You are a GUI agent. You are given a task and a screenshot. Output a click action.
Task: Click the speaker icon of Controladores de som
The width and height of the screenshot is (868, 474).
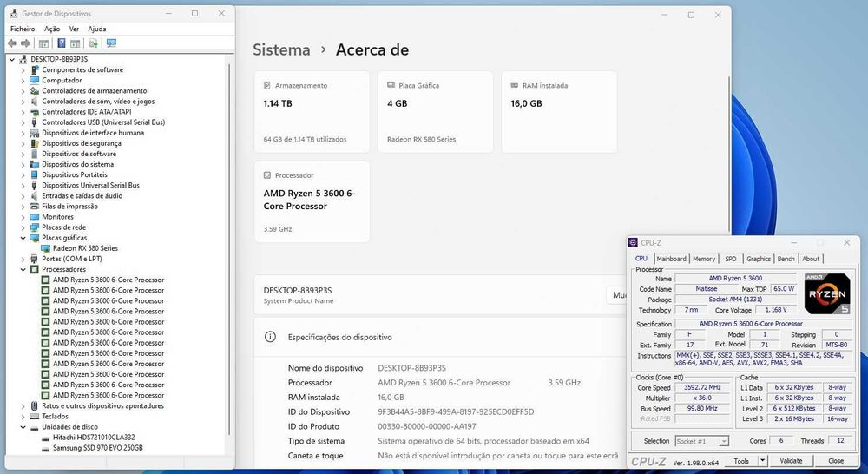tap(35, 102)
